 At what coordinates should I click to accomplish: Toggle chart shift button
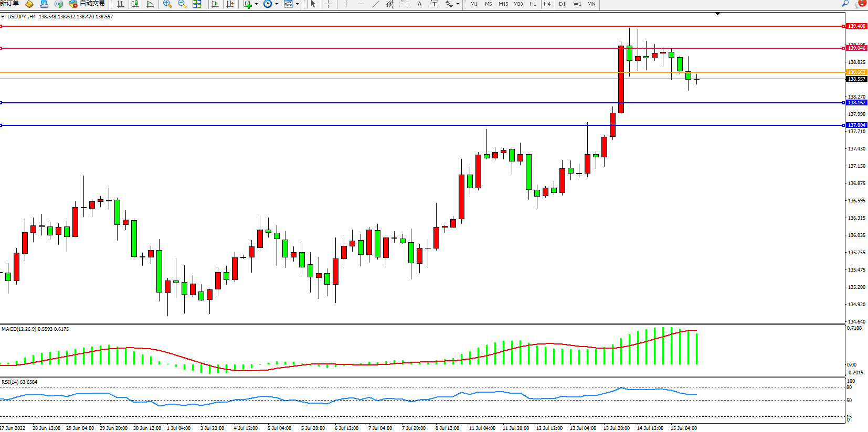pos(230,4)
